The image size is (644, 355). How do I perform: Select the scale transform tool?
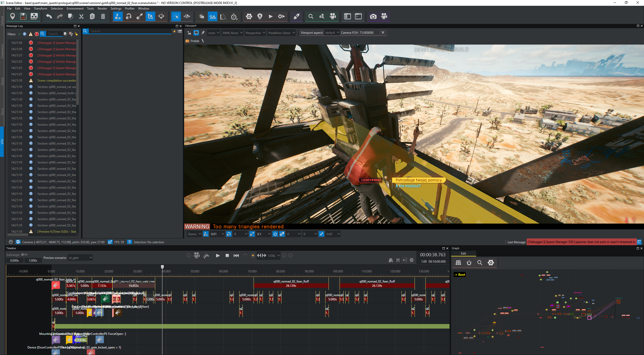139,17
